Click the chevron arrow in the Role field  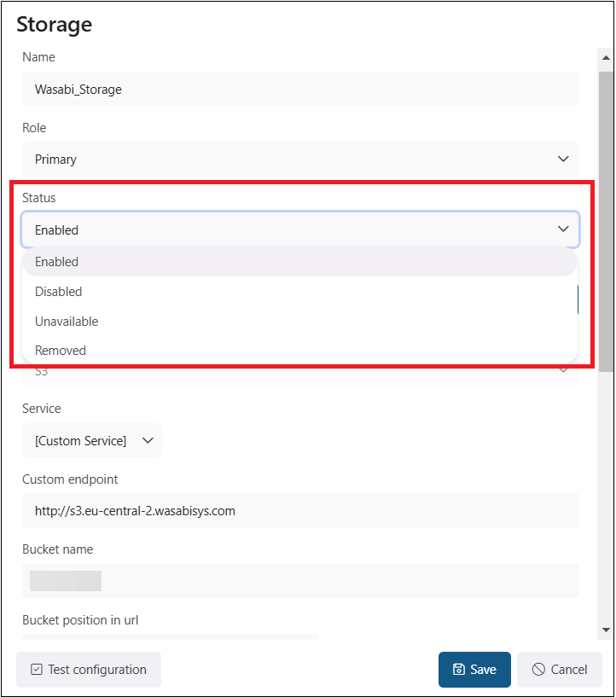563,160
